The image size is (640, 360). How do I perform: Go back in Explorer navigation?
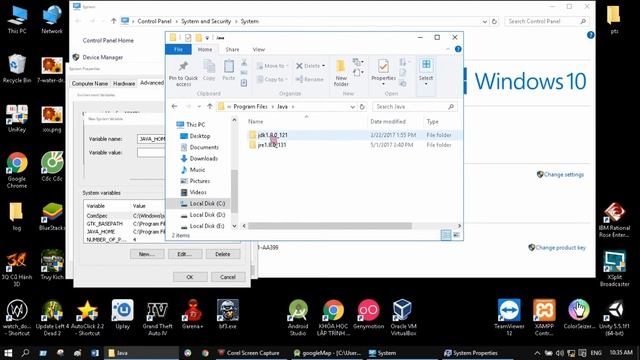coord(175,107)
